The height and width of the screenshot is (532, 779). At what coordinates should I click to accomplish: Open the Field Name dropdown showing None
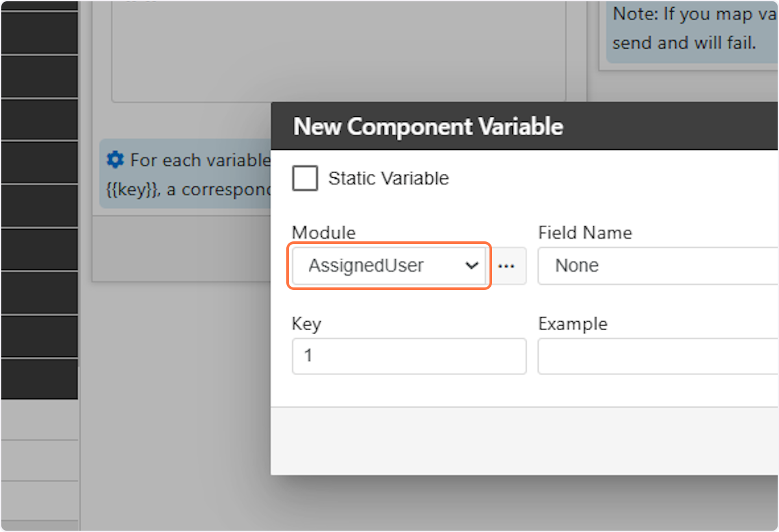tap(656, 265)
